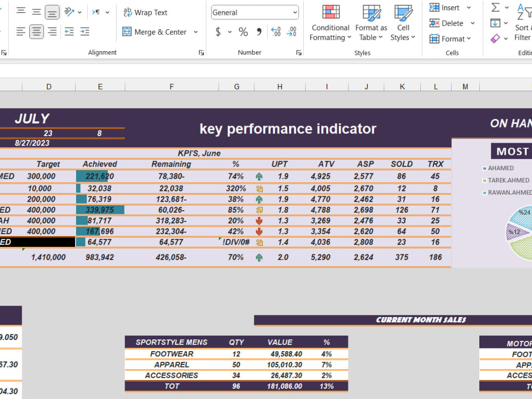The height and width of the screenshot is (399, 532).
Task: Toggle Wrap Text for the selection
Action: tap(145, 12)
